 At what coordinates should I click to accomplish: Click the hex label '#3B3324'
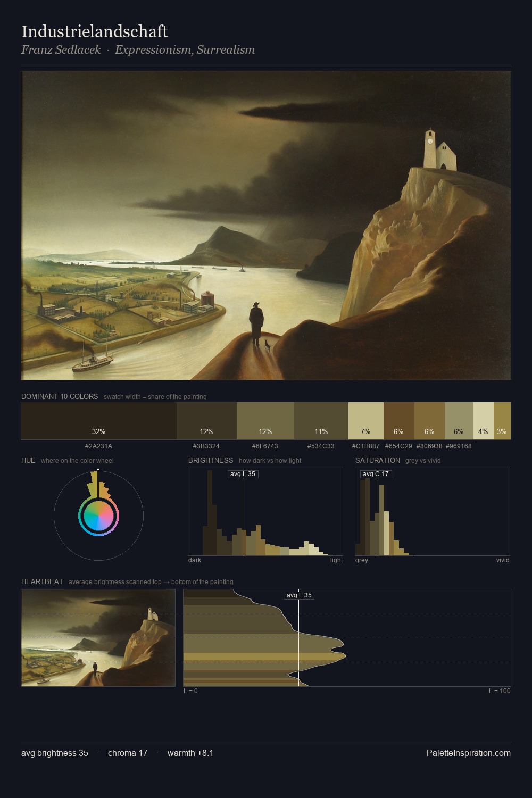[x=206, y=446]
